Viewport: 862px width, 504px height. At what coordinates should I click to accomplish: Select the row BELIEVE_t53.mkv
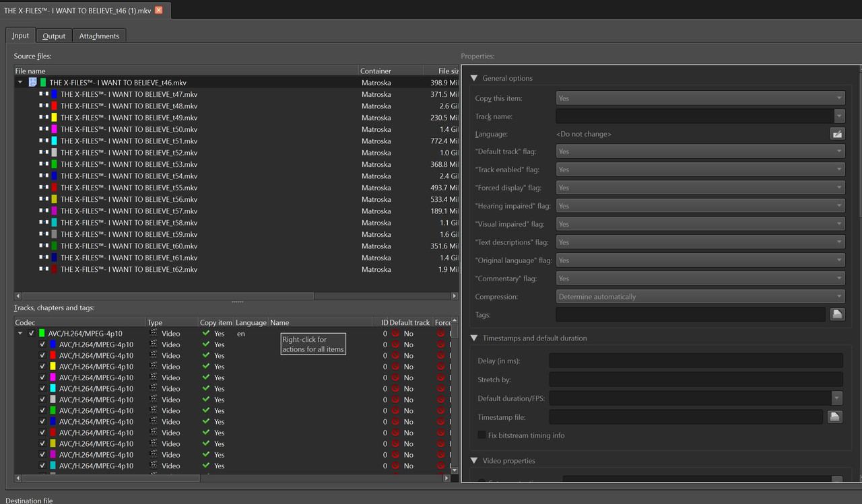point(236,164)
